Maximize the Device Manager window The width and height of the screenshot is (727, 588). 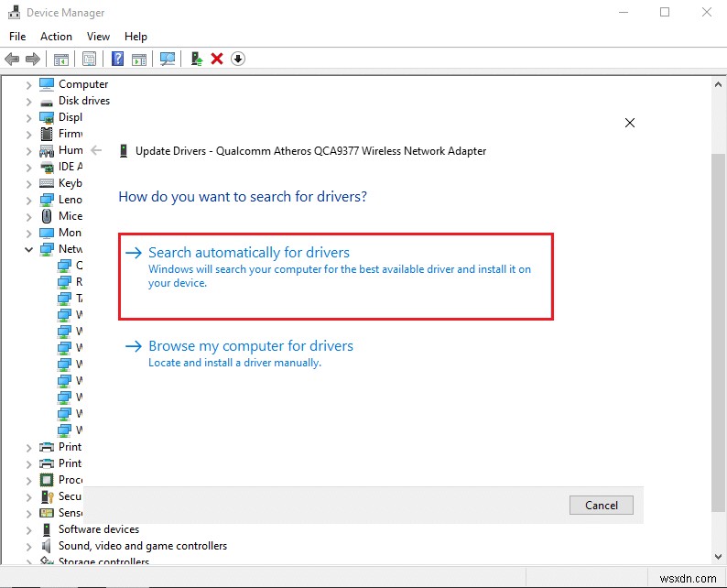[x=665, y=12]
